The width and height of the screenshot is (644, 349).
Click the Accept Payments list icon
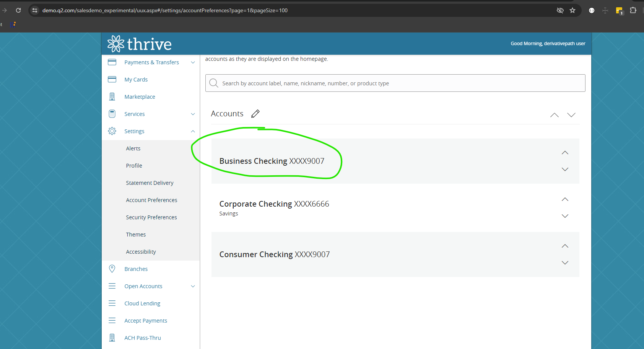(112, 320)
